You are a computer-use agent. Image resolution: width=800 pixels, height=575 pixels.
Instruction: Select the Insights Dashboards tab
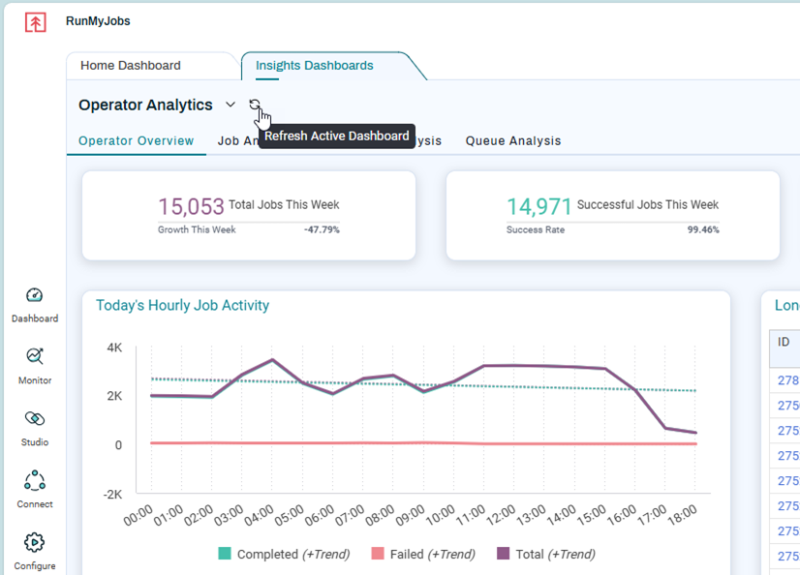coord(314,65)
